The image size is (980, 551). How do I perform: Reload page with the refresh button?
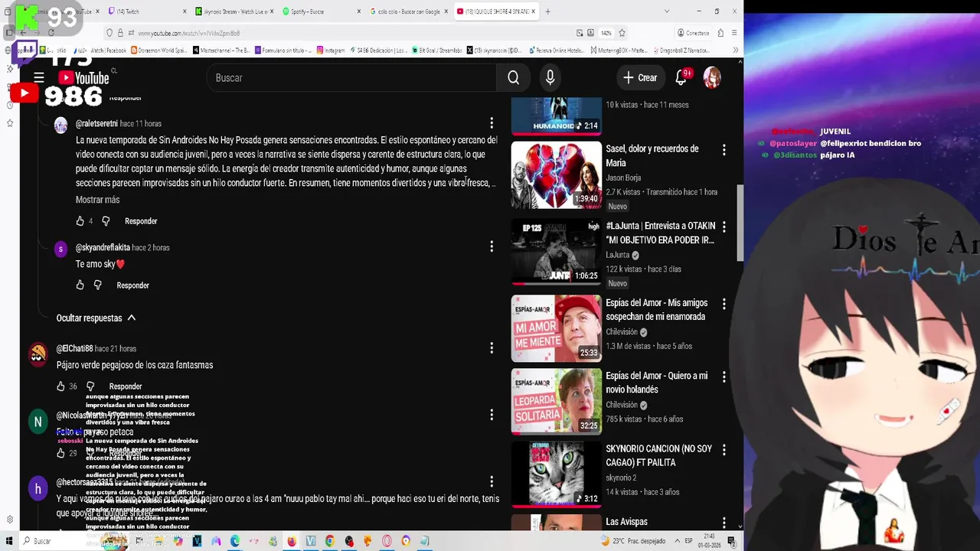pyautogui.click(x=51, y=33)
